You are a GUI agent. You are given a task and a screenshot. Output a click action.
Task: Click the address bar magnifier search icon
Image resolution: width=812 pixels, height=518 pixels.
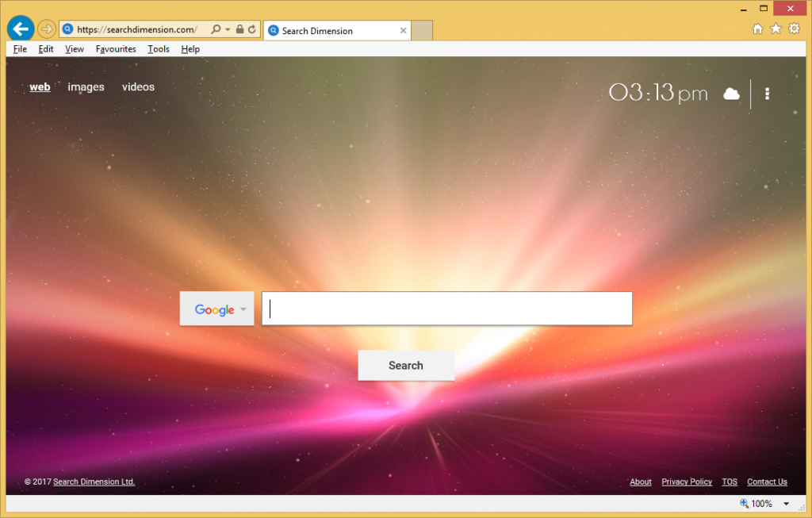(x=216, y=29)
